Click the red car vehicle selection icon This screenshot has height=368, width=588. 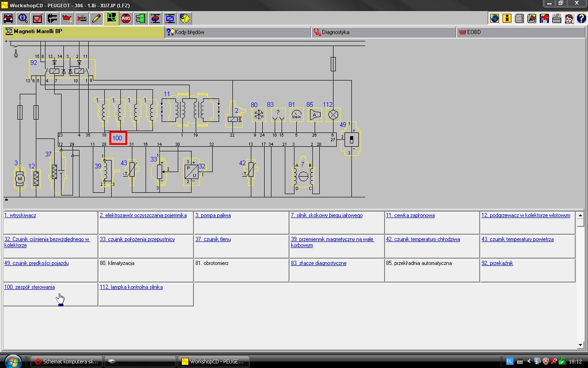(8, 18)
